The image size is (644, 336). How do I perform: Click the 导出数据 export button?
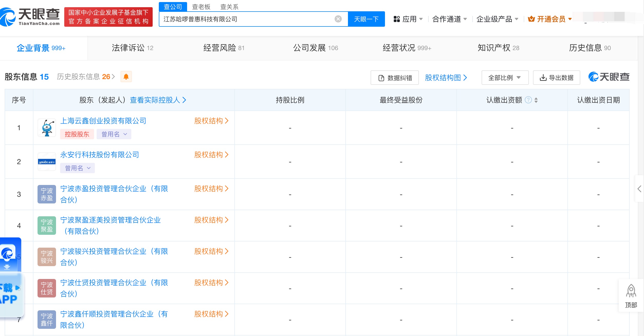(x=556, y=78)
